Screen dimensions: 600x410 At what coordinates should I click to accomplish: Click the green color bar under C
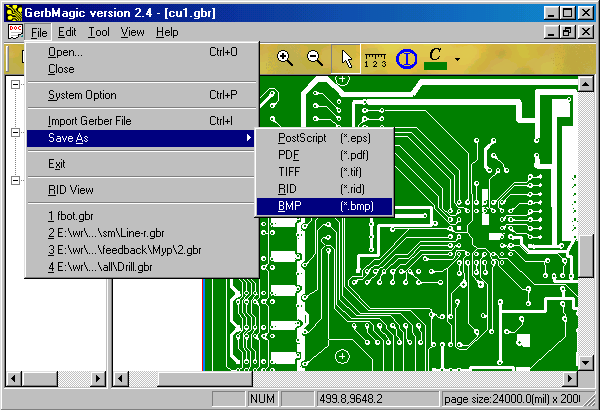(435, 66)
